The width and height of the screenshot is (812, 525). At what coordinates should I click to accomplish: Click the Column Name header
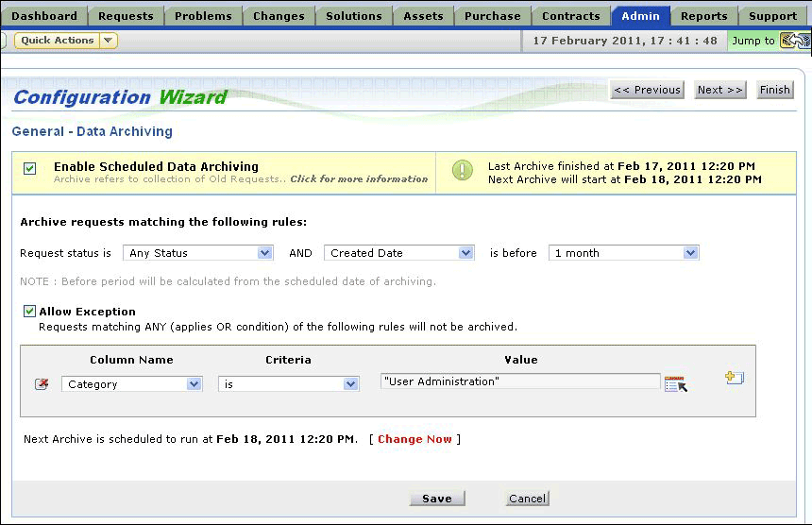pos(131,360)
